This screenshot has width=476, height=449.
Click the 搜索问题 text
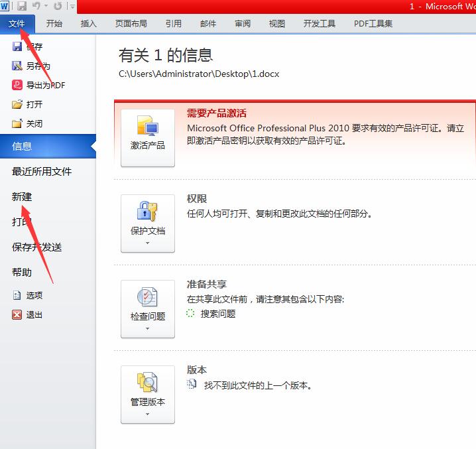pyautogui.click(x=218, y=314)
